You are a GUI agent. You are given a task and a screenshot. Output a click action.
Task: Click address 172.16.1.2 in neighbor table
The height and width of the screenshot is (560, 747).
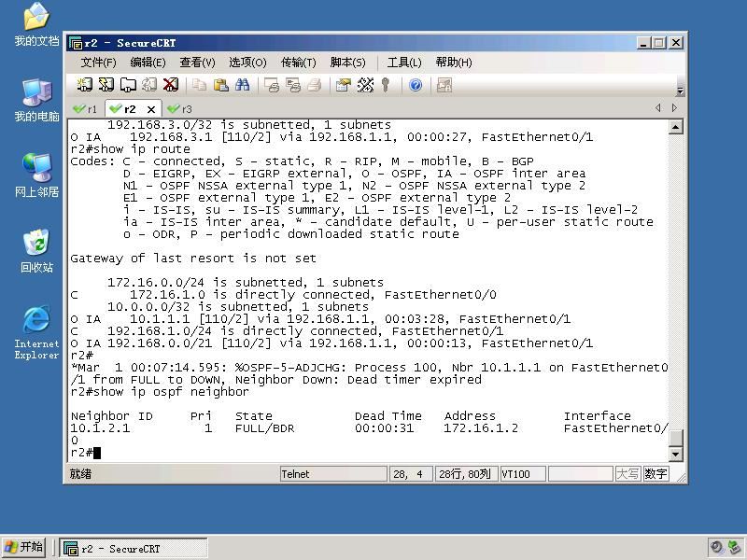coord(481,428)
